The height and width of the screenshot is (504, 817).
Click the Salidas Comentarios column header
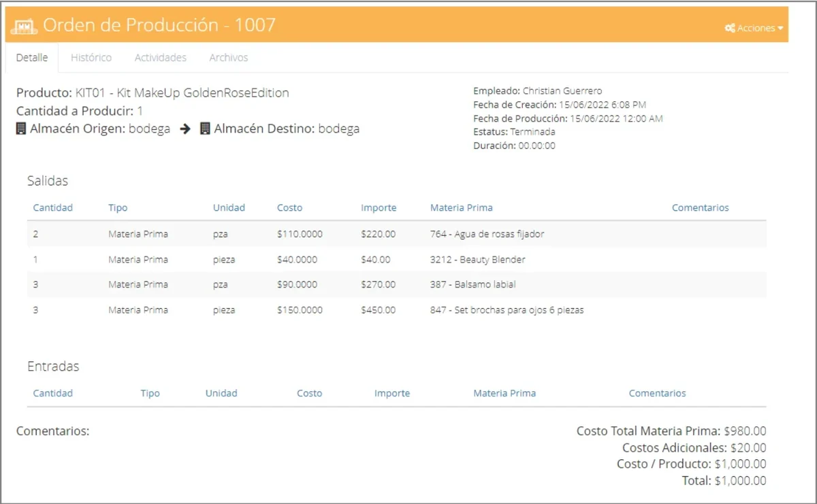(x=701, y=207)
